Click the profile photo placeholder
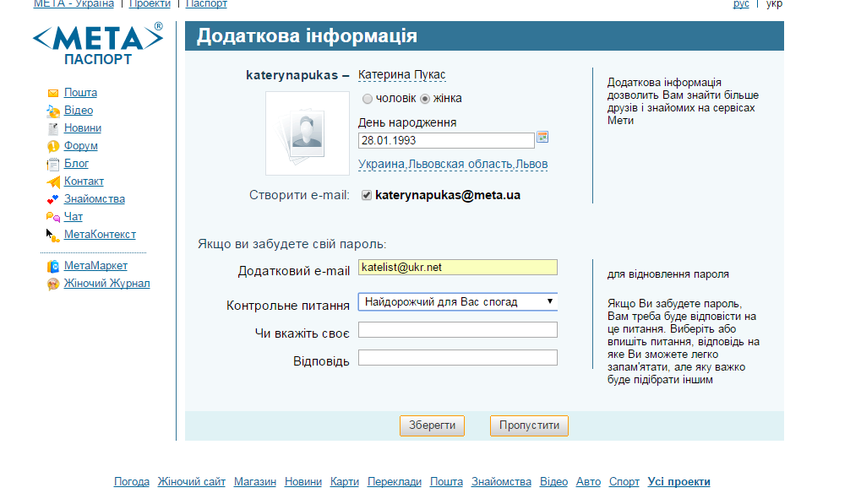 (308, 133)
